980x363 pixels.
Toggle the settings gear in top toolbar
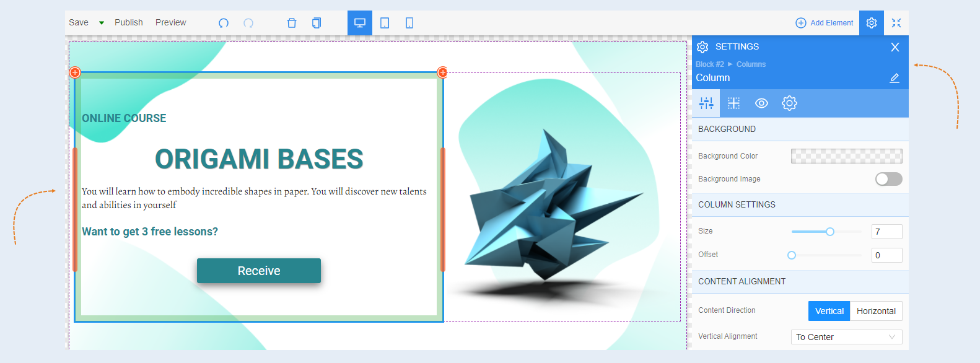pos(872,23)
